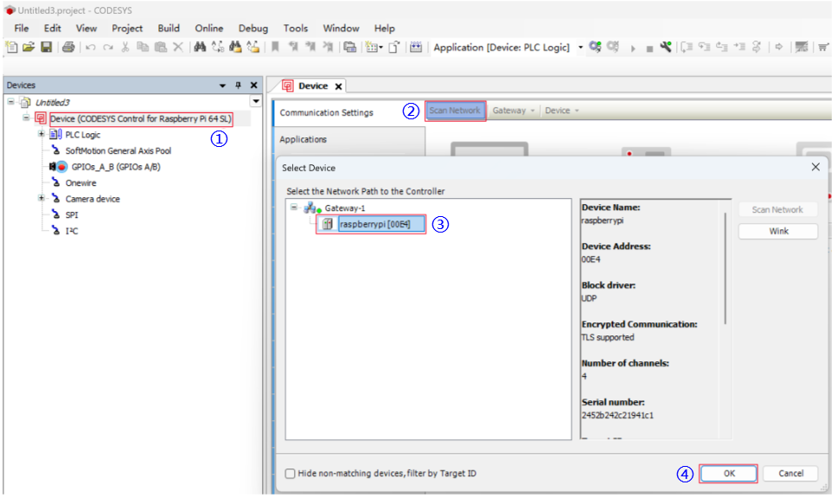Expand the PLC Logic tree node
837x504 pixels.
click(41, 135)
